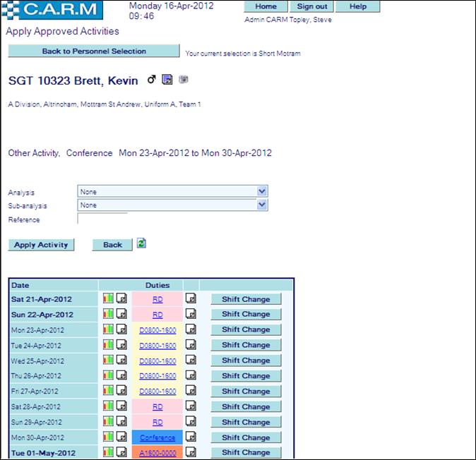Click Back to Personnel Selection
The width and height of the screenshot is (476, 460).
tap(94, 52)
